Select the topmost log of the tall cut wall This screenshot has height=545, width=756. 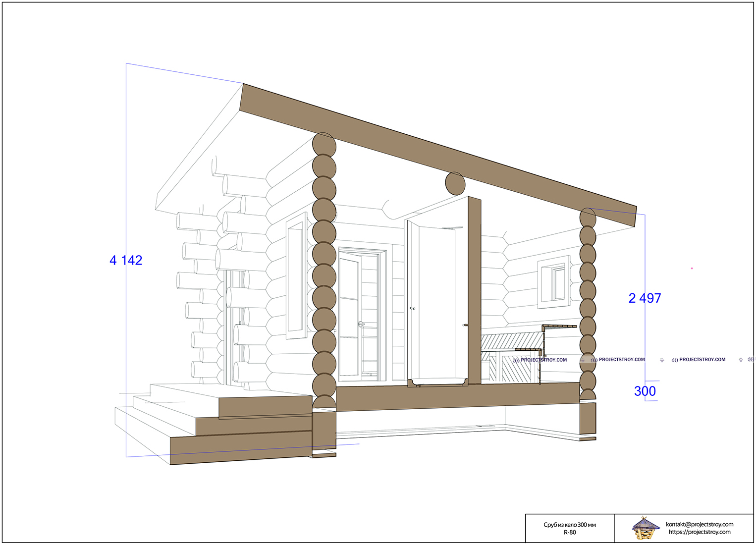(324, 144)
